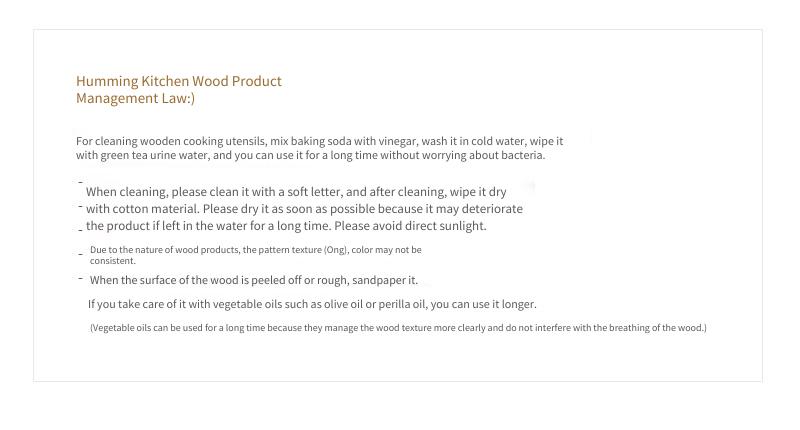Click the sentence about olive oil or perilla oil
Image resolution: width=800 pixels, height=430 pixels.
(x=312, y=304)
